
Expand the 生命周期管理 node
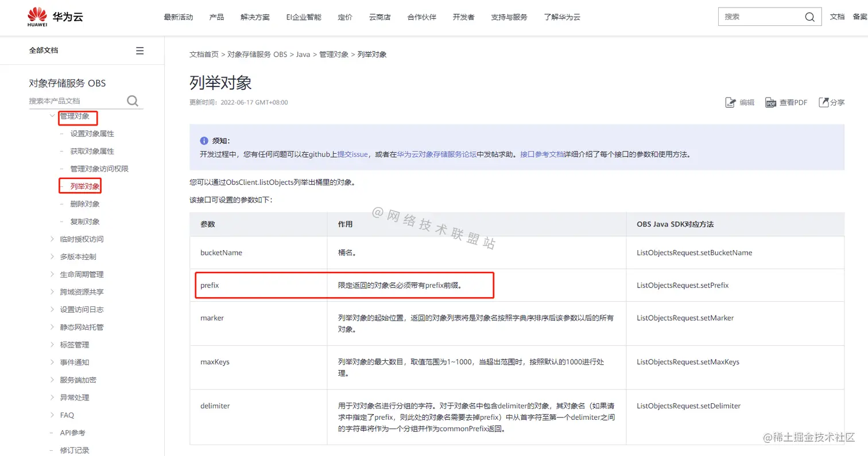(x=52, y=274)
